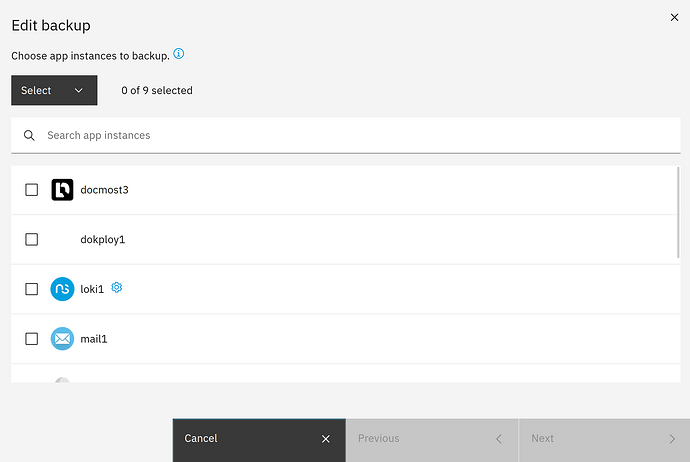
Task: Tick the dokploy1 checkbox
Action: (x=32, y=239)
